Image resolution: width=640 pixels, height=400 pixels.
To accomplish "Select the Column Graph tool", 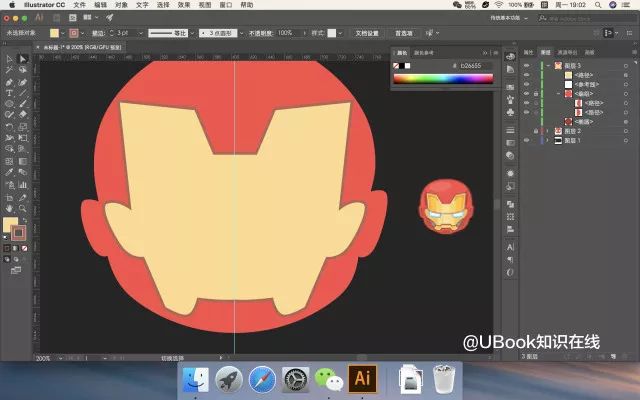I will pyautogui.click(x=23, y=185).
